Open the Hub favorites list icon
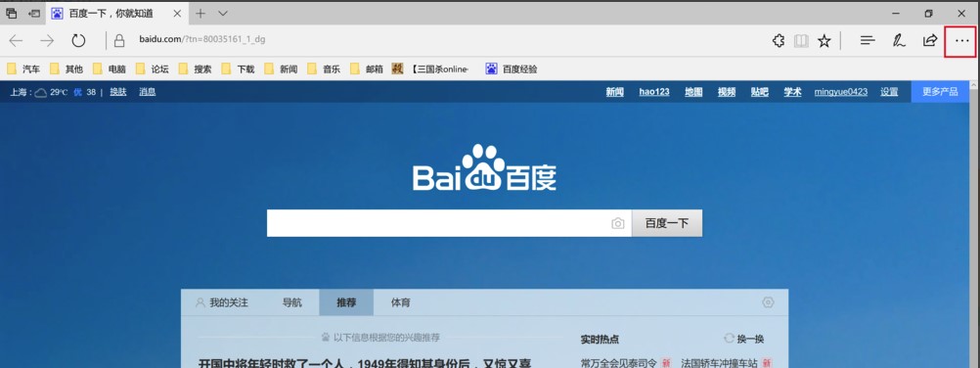 click(x=867, y=41)
